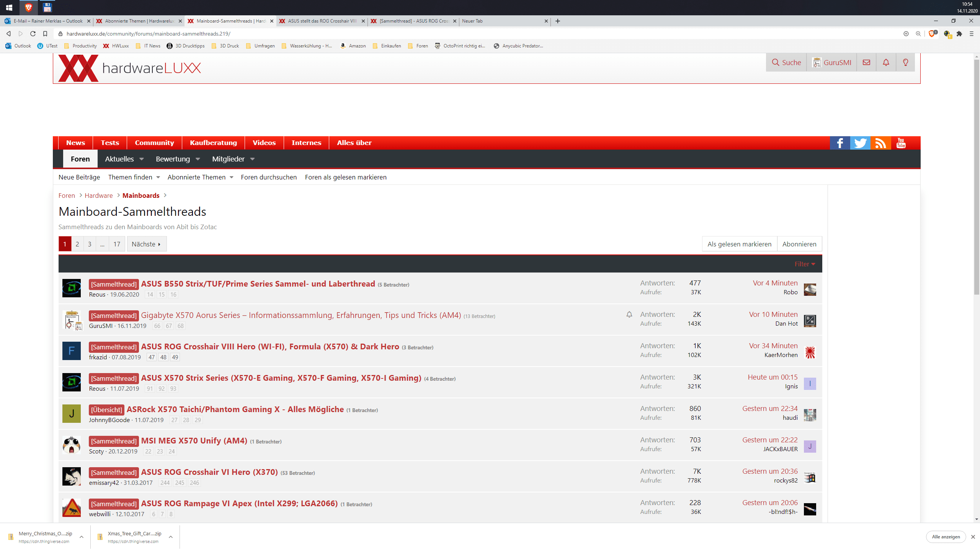
Task: Click the bookmark page icon
Action: point(45,34)
